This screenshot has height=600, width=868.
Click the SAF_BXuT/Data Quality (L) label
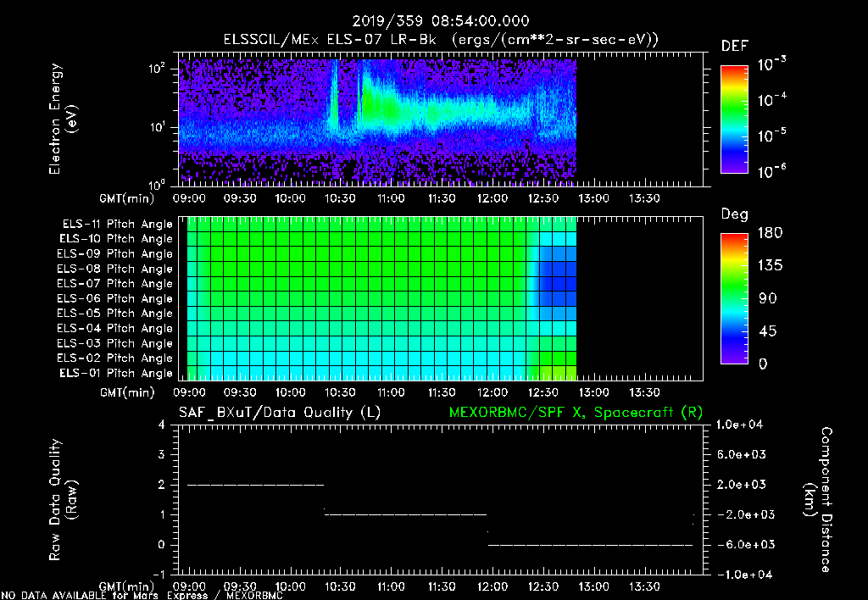tap(280, 413)
